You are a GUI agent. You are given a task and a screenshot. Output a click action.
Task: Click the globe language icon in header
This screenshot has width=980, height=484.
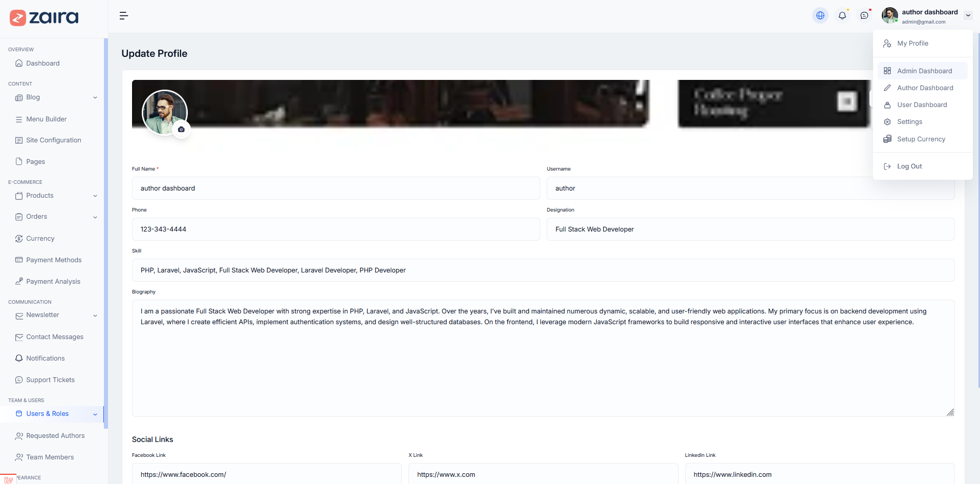pyautogui.click(x=820, y=15)
